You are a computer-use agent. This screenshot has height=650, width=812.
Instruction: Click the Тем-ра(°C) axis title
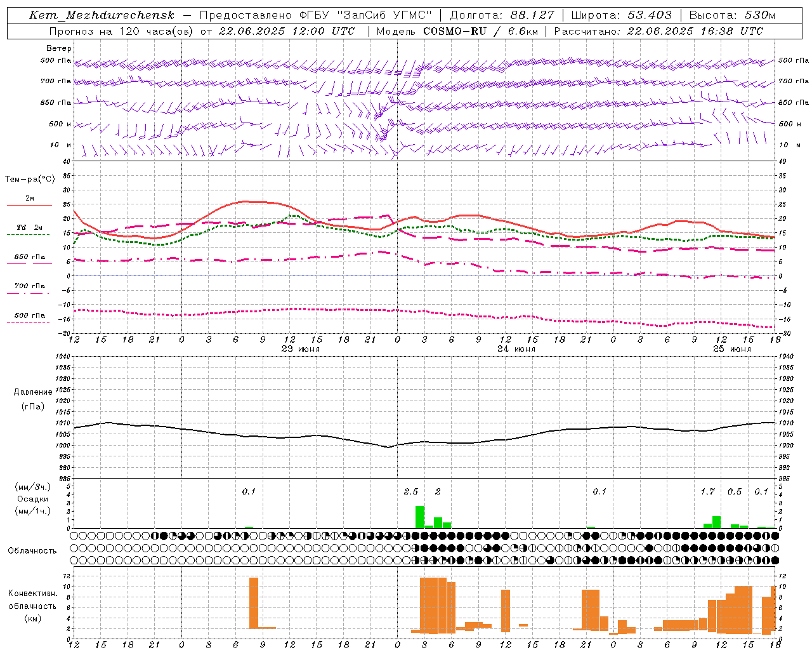coord(30,180)
